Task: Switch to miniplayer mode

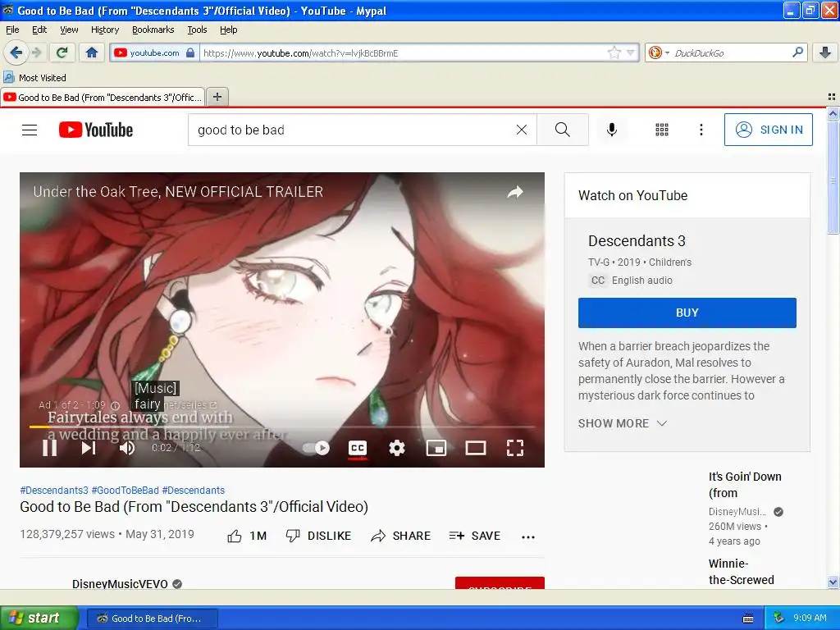Action: (436, 447)
